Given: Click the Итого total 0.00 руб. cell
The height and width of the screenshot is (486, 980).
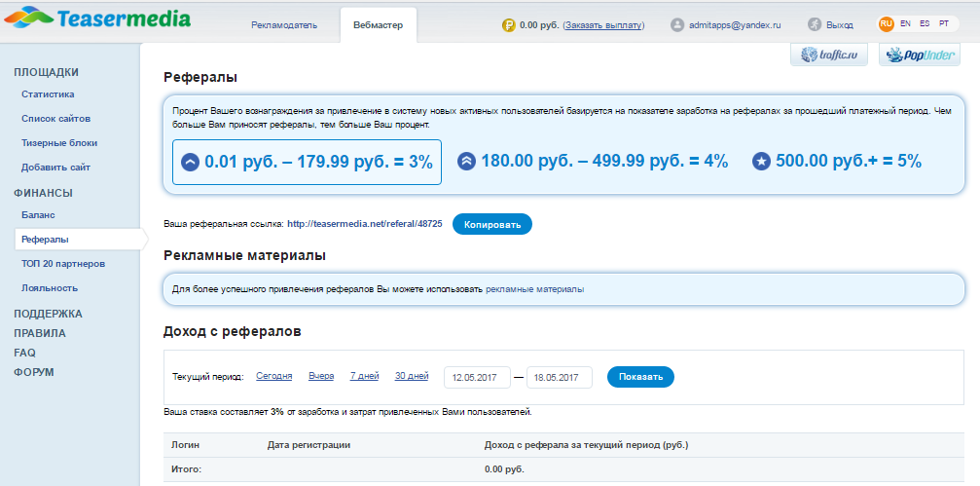Looking at the screenshot, I should pyautogui.click(x=504, y=469).
